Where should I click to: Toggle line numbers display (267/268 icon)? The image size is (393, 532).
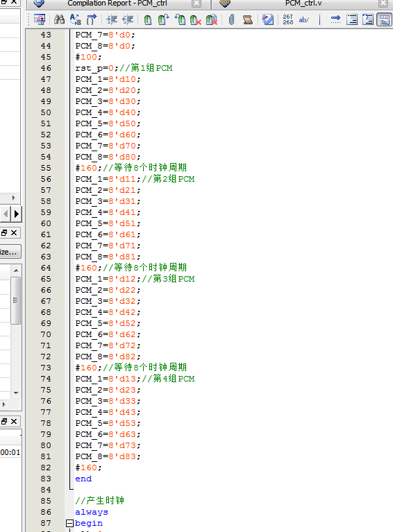click(287, 19)
